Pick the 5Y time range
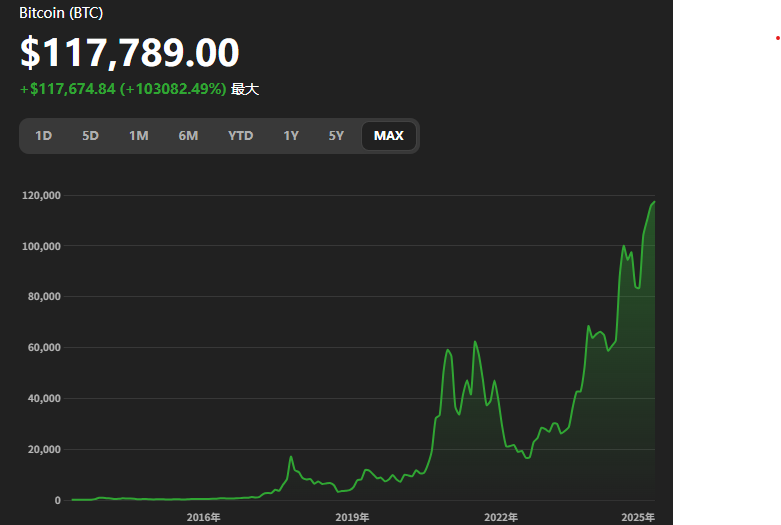 [336, 136]
